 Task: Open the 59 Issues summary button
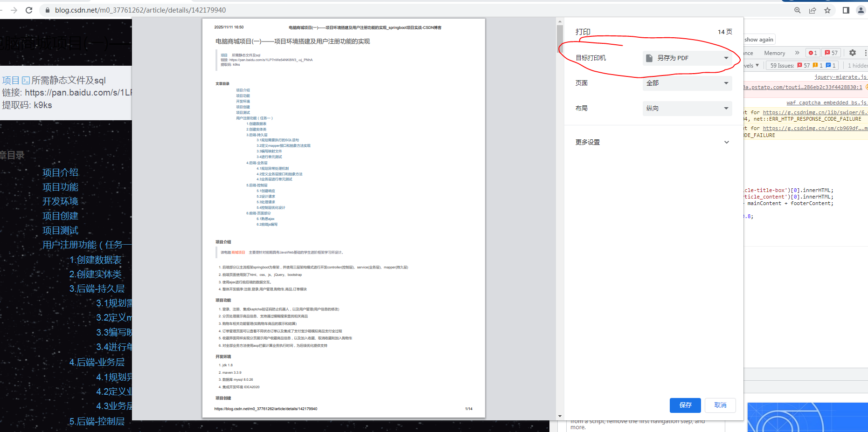click(x=802, y=65)
